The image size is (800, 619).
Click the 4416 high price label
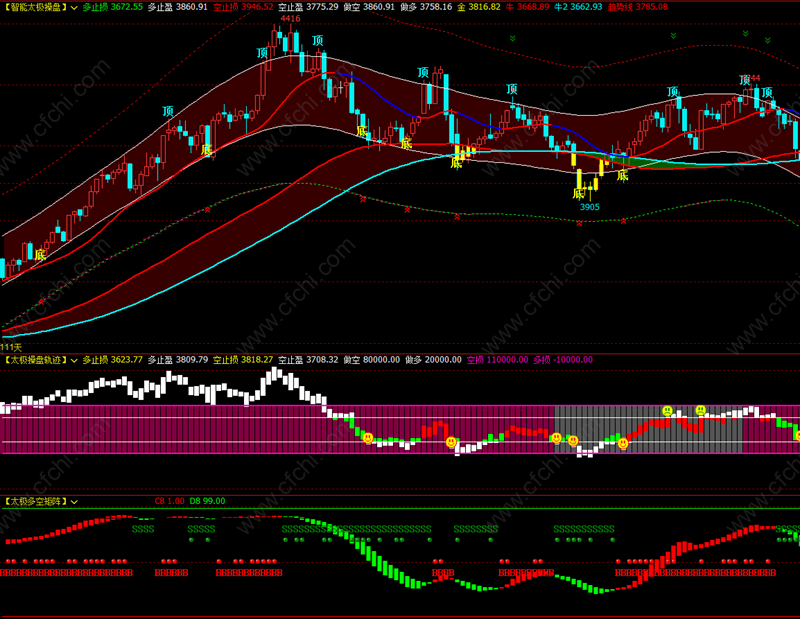tap(290, 19)
